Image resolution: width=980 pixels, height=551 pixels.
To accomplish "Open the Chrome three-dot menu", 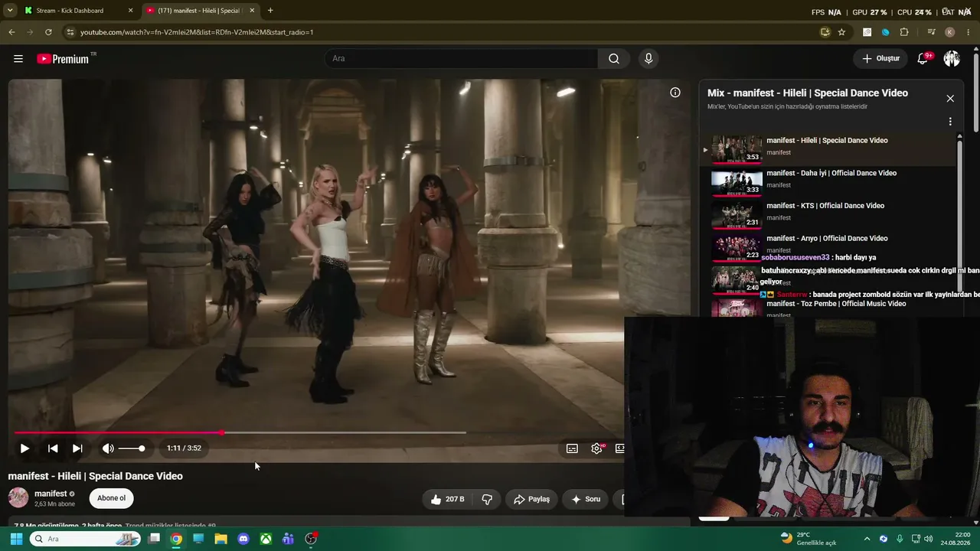I will pyautogui.click(x=969, y=32).
